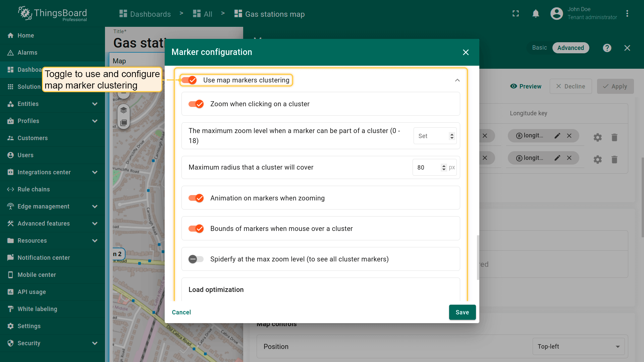Switch to Basic mode tab
The width and height of the screenshot is (644, 362).
point(539,48)
